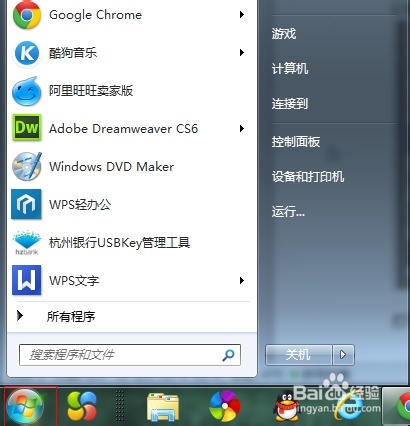Open the Windows DVD Maker icon
The width and height of the screenshot is (410, 426).
click(27, 166)
